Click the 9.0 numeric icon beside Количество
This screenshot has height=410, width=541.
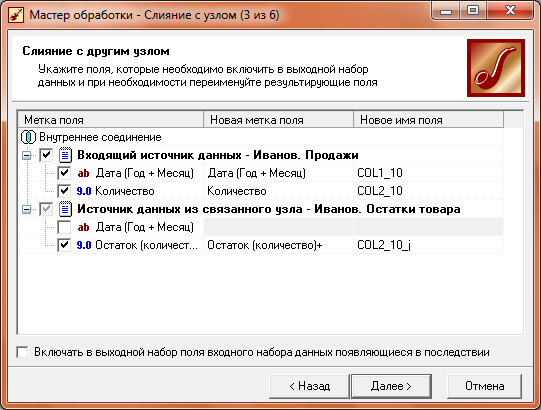[84, 191]
